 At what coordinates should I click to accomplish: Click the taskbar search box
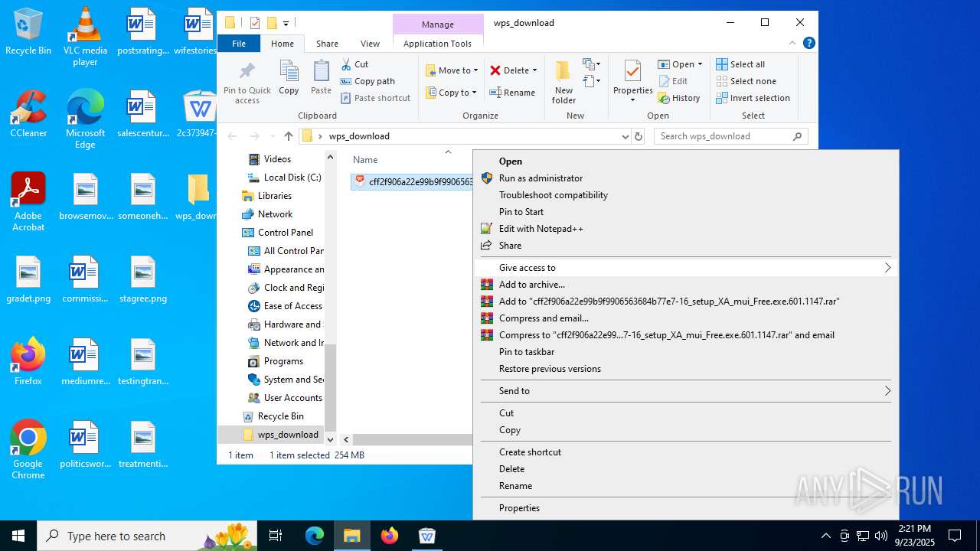147,536
